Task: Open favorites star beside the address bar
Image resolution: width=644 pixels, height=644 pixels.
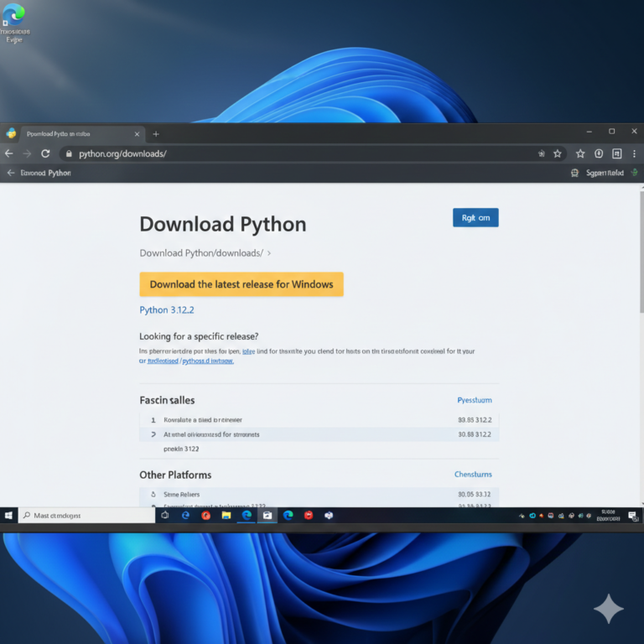Action: pyautogui.click(x=580, y=153)
